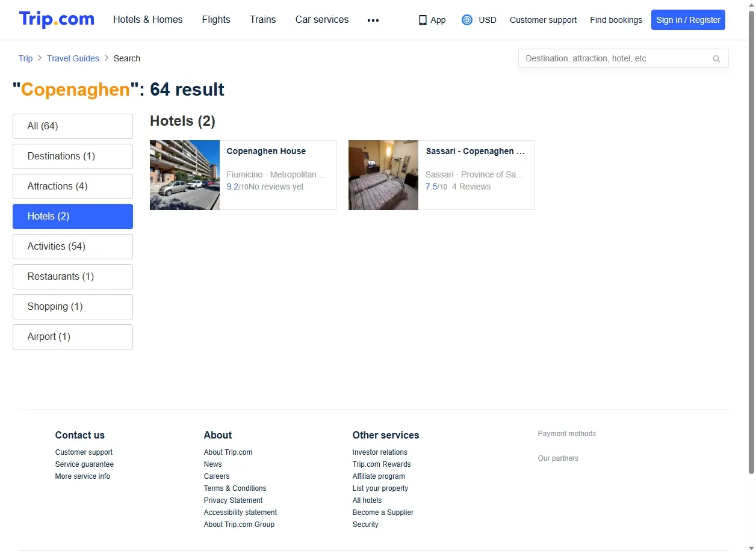The image size is (756, 554).
Task: Open List your property link
Action: [380, 488]
